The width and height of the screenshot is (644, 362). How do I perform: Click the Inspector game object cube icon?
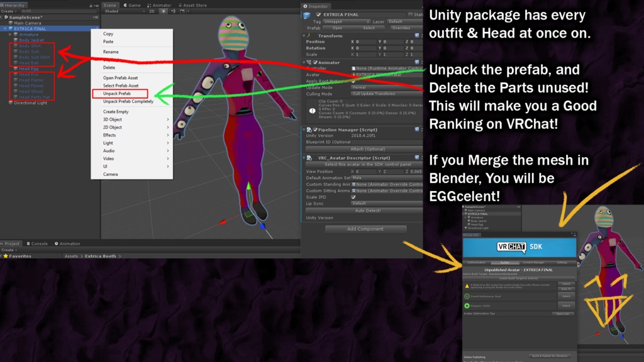tap(307, 16)
